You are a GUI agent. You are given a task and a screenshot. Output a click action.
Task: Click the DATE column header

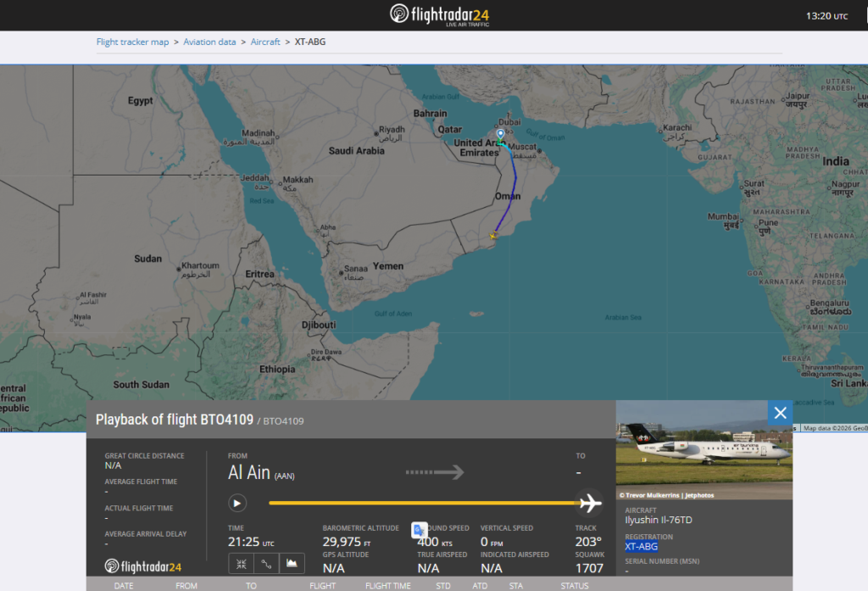[x=124, y=585]
